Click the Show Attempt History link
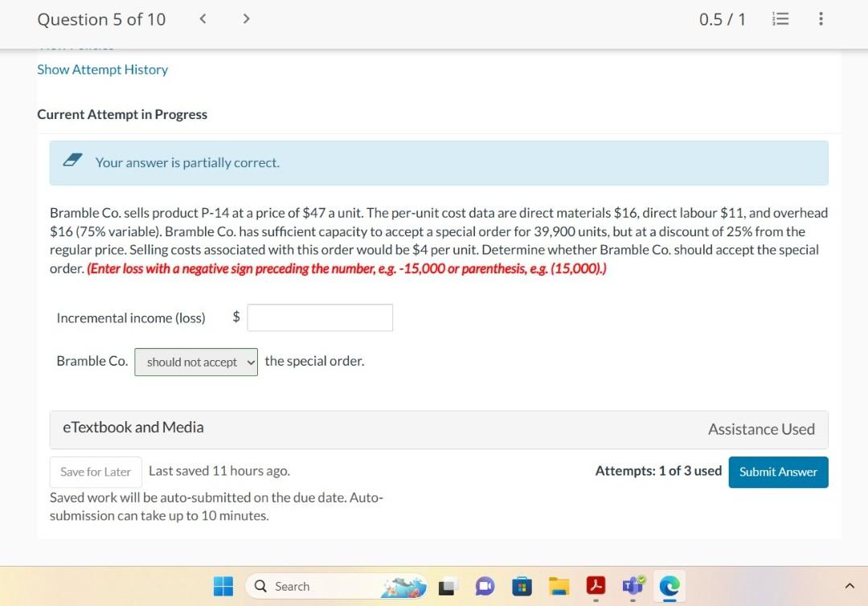 103,69
